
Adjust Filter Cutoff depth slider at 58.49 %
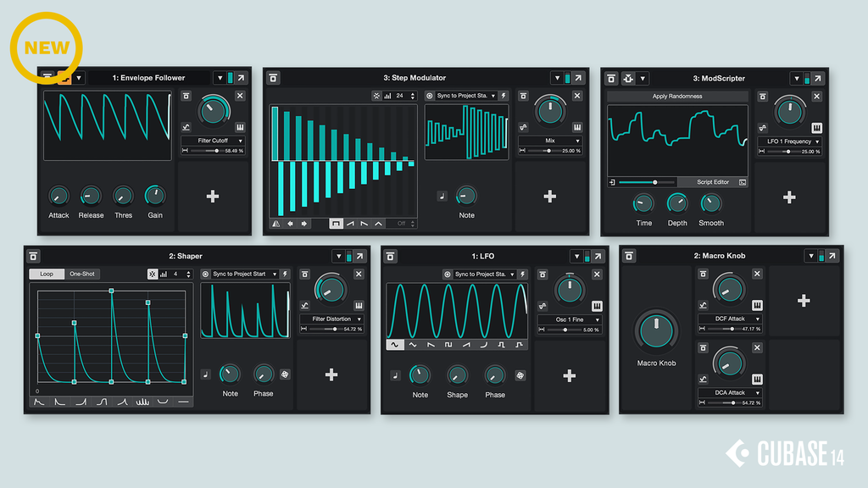208,151
